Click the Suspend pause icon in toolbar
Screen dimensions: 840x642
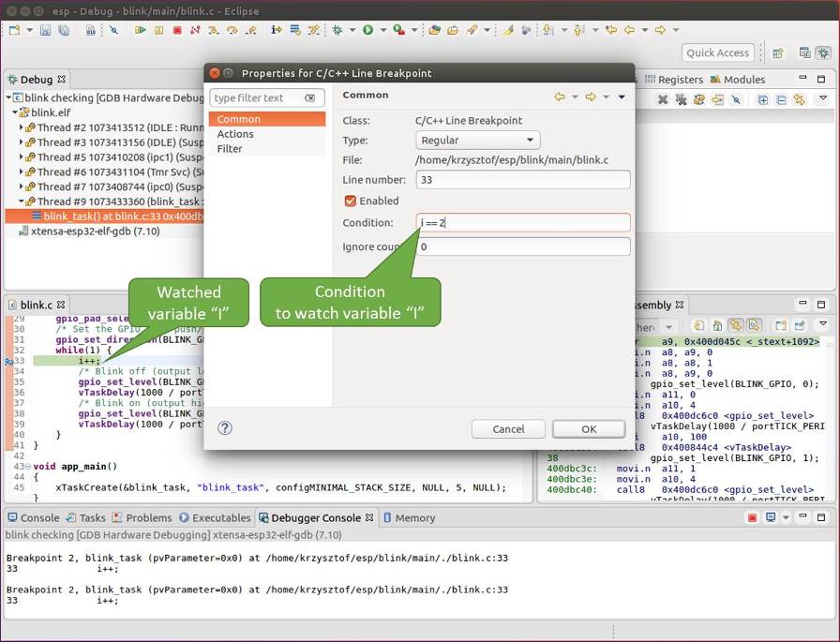[x=158, y=30]
